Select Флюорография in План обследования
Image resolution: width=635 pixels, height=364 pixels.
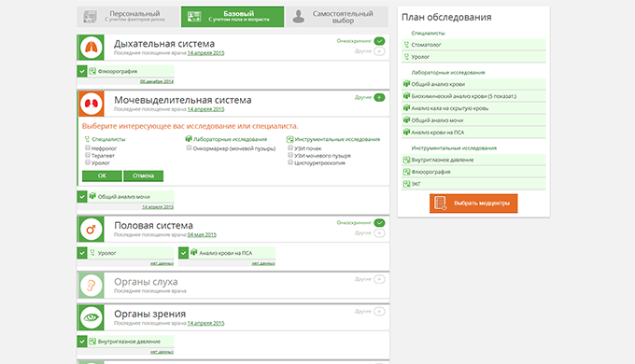[x=473, y=172]
